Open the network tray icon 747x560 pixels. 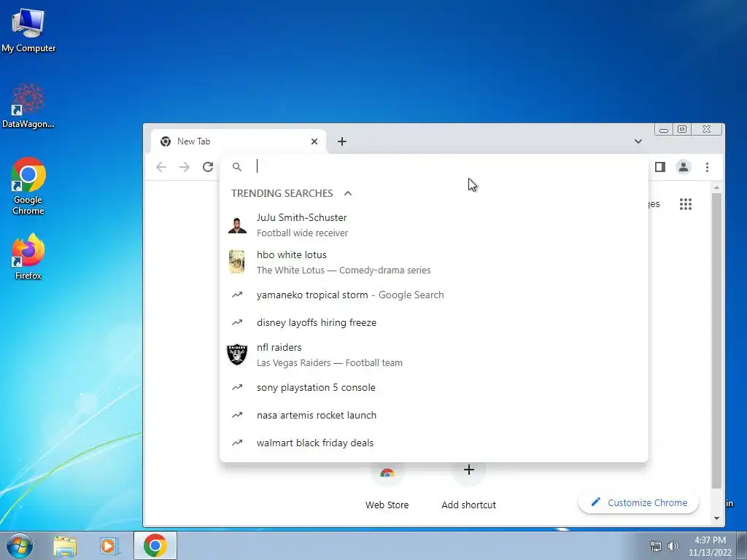[x=656, y=546]
